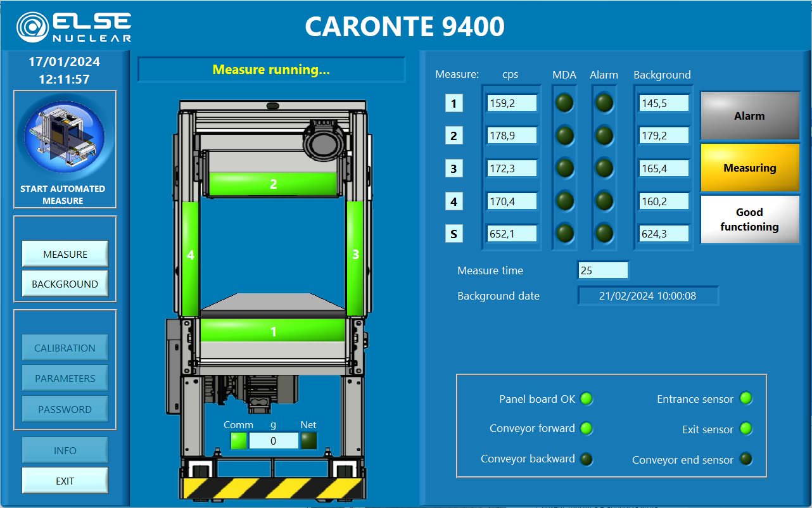Image resolution: width=812 pixels, height=508 pixels.
Task: Click the MDA LED for measure S
Action: click(564, 233)
